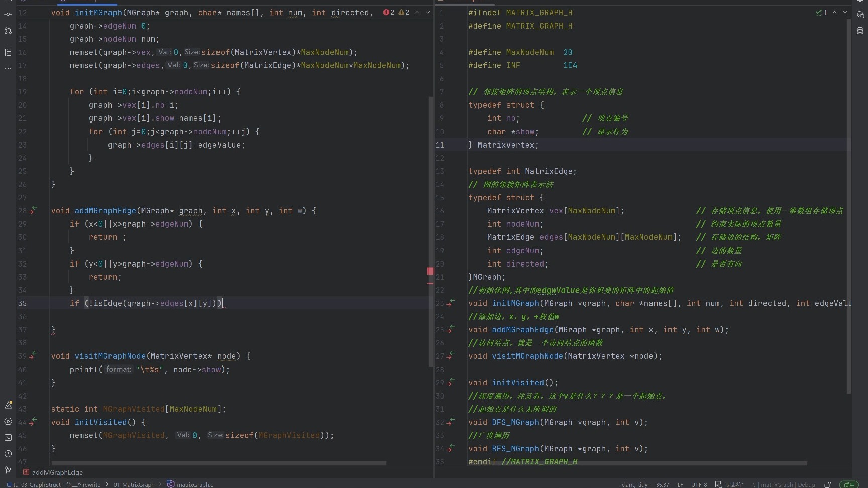868x488 pixels.
Task: Click the left editor horizontal scrollbar
Action: click(219, 463)
